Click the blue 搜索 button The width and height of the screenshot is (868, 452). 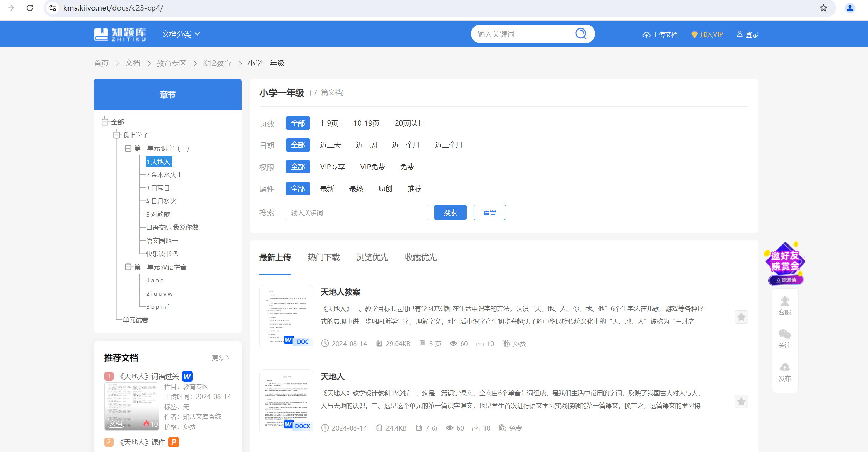pos(450,212)
